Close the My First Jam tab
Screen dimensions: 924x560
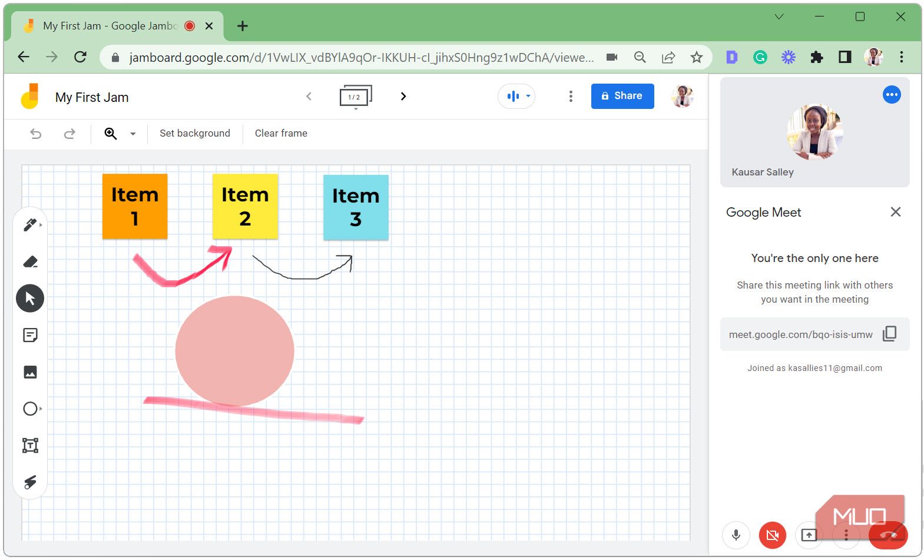pyautogui.click(x=209, y=26)
